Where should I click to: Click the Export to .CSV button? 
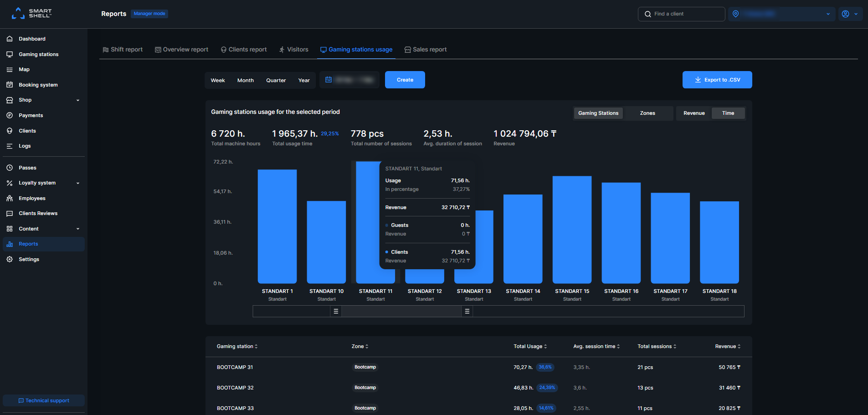tap(717, 79)
